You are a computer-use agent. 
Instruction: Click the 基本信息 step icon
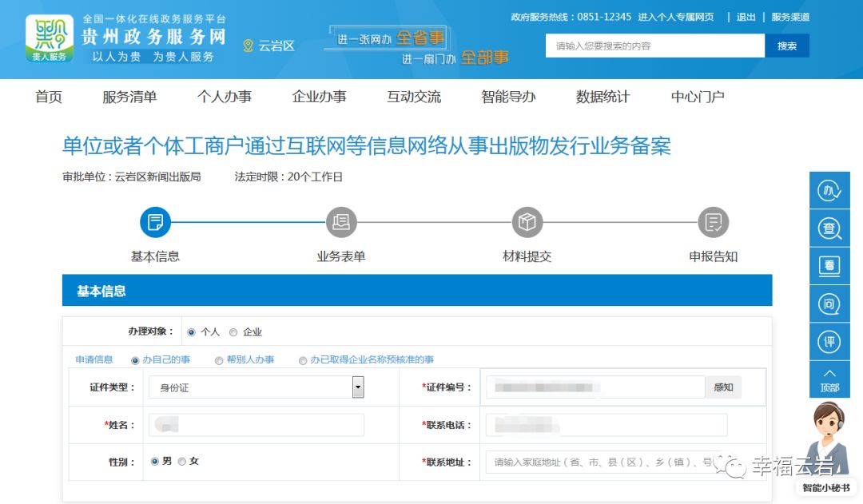point(155,222)
